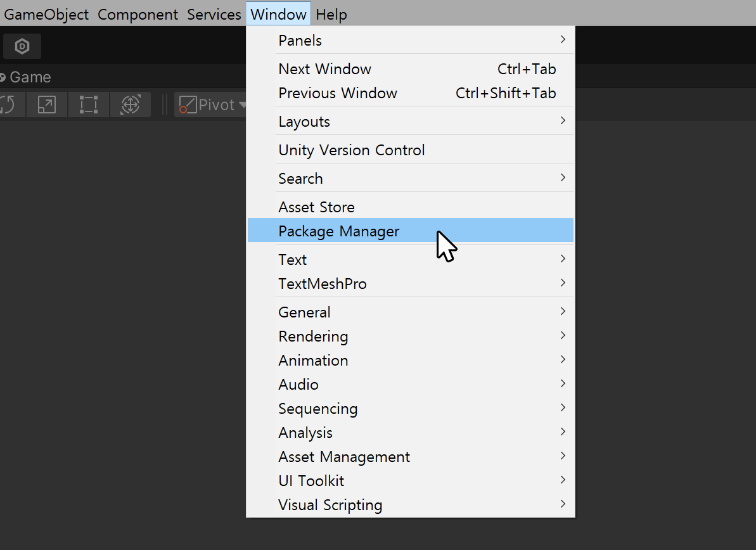
Task: Open Package Manager from Window menu
Action: 339,231
